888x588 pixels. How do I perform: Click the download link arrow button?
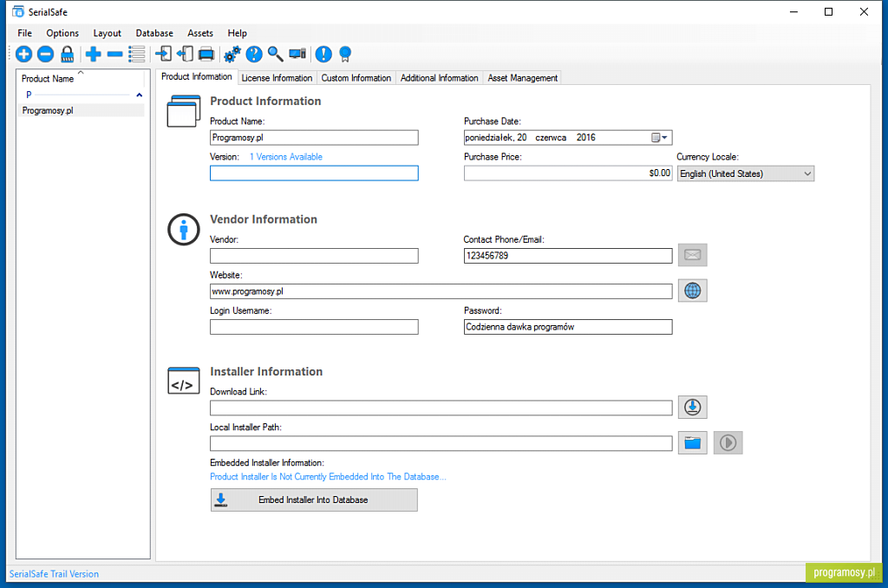[692, 408]
